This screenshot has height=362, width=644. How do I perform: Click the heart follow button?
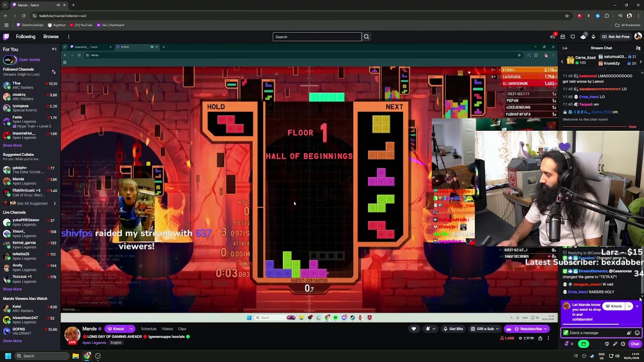click(x=414, y=329)
